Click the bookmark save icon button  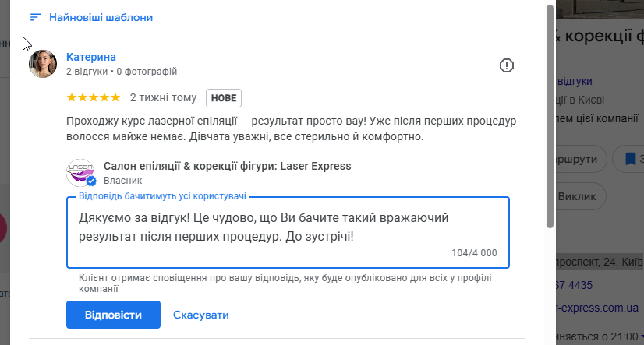(x=628, y=160)
